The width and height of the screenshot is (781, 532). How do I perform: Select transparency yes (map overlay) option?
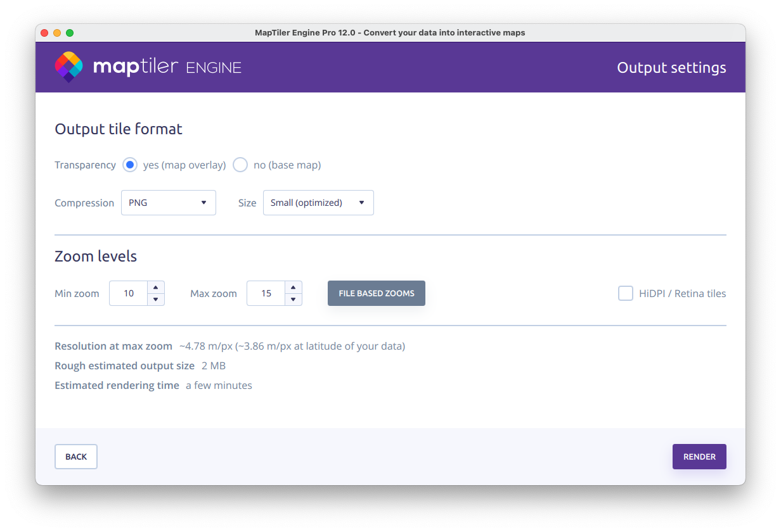pos(130,165)
